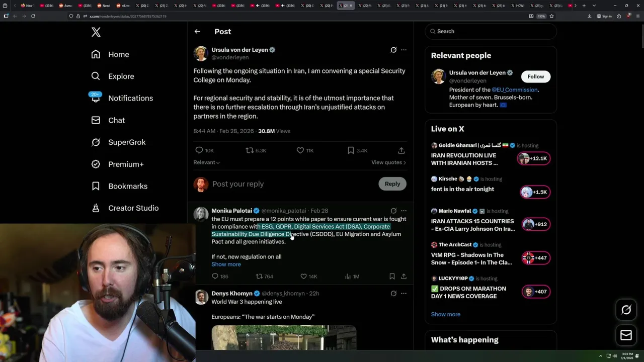Open Explore in the sidebar
Screen dimensions: 644x362
click(x=113, y=76)
